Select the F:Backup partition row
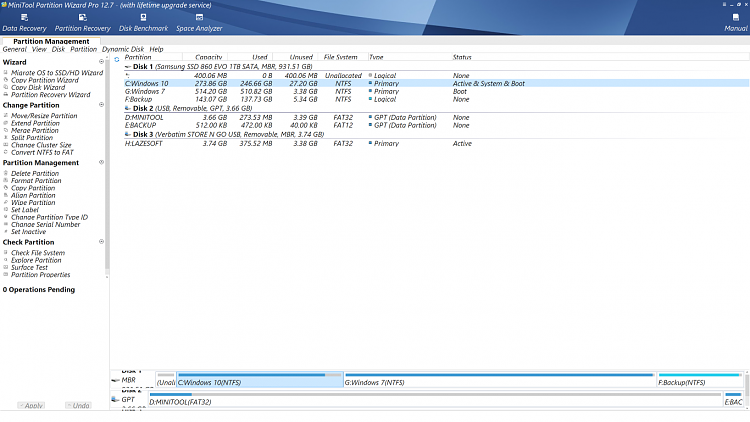Image resolution: width=750 pixels, height=422 pixels. (436, 99)
